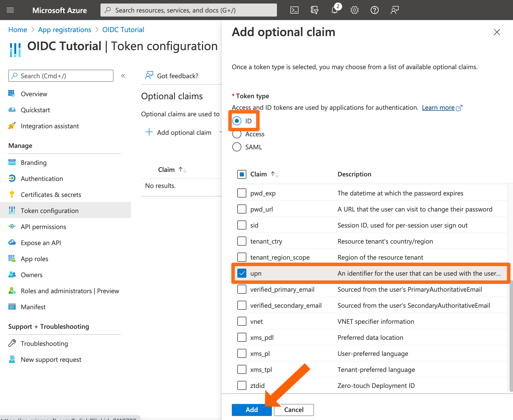Click the plus icon for Add optional claim
The width and height of the screenshot is (513, 420).
pyautogui.click(x=149, y=132)
